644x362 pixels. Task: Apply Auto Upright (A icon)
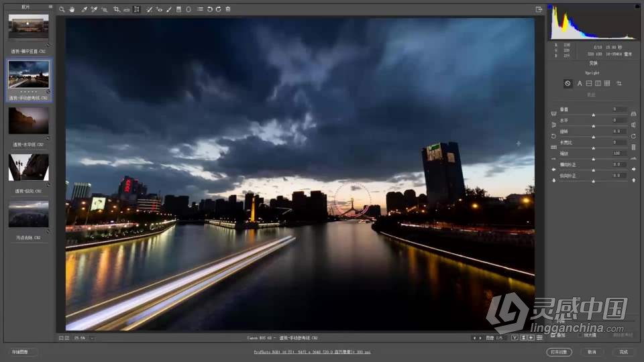(580, 83)
